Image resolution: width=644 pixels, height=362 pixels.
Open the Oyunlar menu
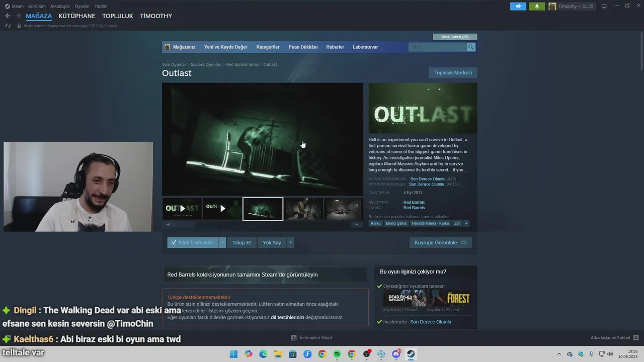tap(83, 6)
